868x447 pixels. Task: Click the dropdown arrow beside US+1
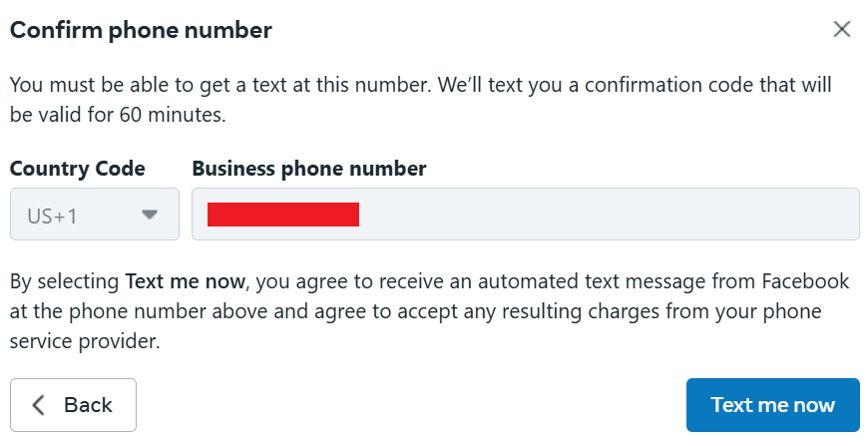150,215
